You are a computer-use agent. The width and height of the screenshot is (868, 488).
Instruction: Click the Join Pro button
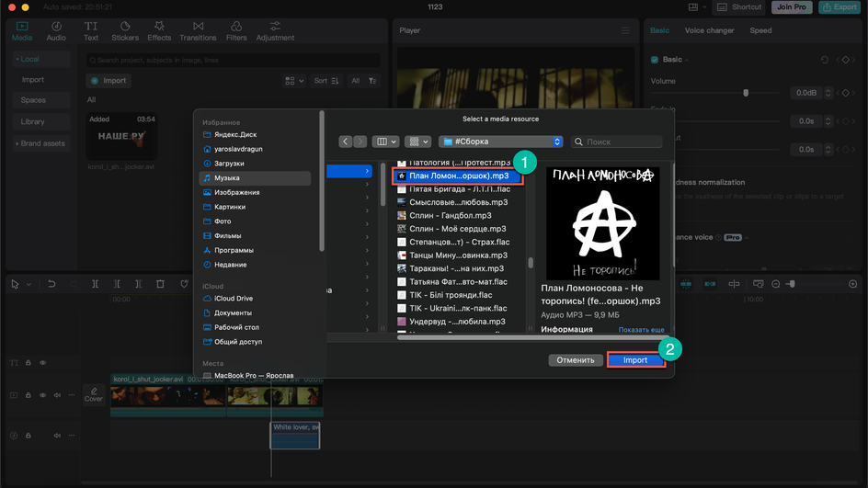(792, 7)
